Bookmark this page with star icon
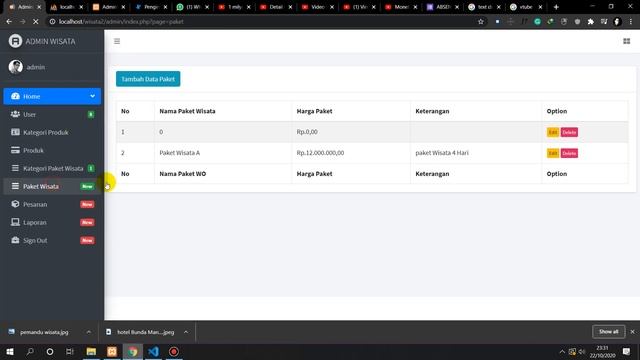 (x=481, y=22)
